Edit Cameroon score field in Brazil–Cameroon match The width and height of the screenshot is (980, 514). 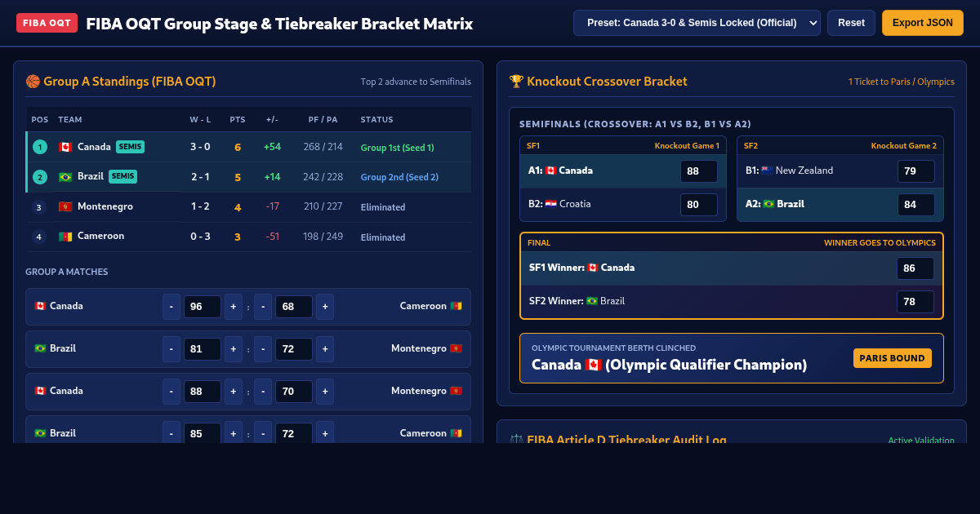294,433
